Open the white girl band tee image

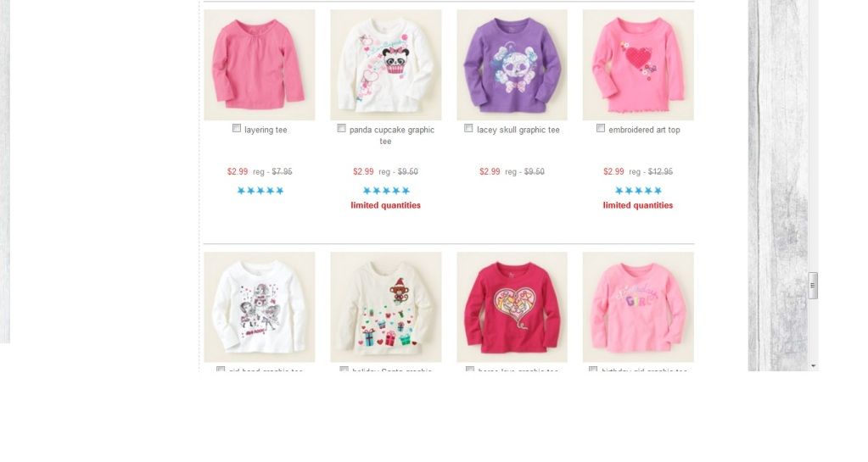click(260, 307)
